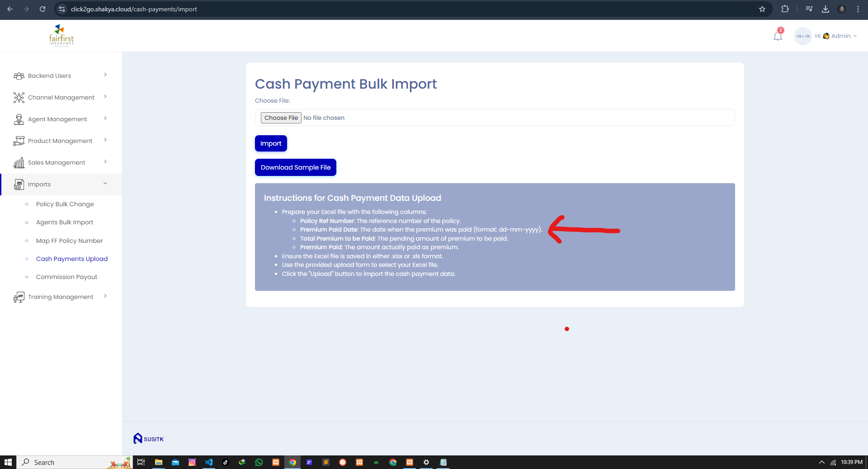Image resolution: width=868 pixels, height=469 pixels.
Task: Click Choose File to select Excel file
Action: (281, 118)
